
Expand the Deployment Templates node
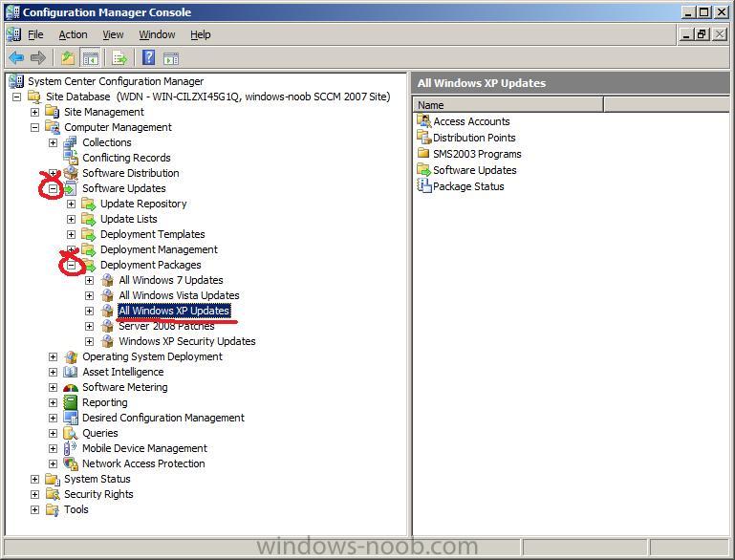72,234
